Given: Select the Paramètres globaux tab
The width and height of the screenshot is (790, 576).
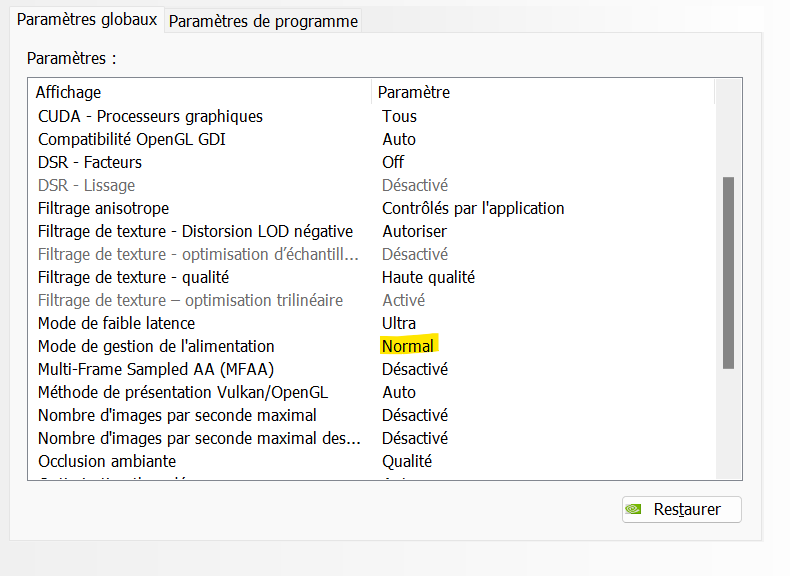Looking at the screenshot, I should point(88,20).
